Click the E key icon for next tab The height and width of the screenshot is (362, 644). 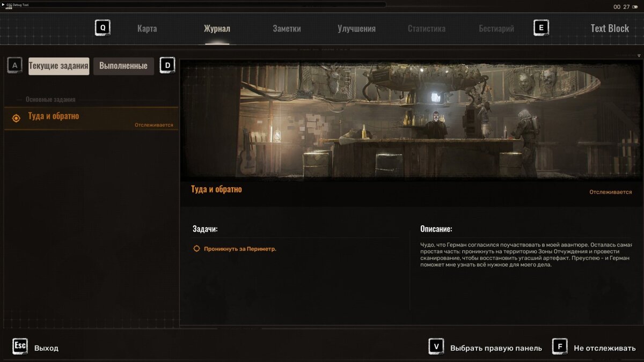(541, 28)
